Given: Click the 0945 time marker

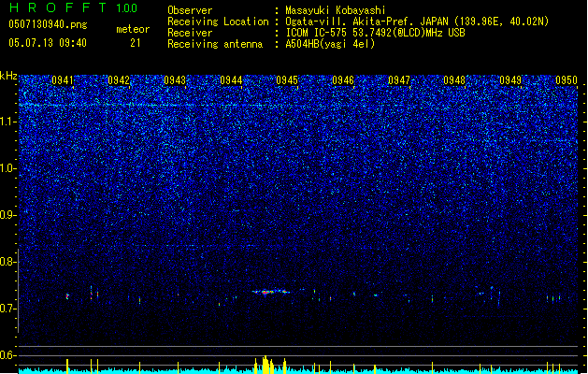Looking at the screenshot, I should [287, 80].
